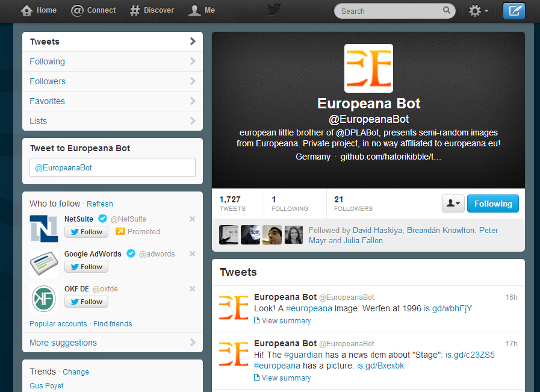540x392 pixels.
Task: Click the Twitter bird logo
Action: coord(274,10)
